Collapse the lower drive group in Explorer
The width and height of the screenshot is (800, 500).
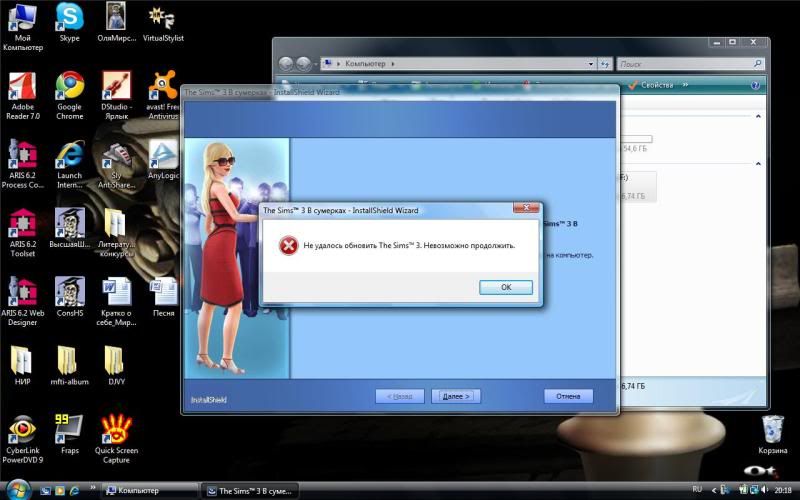758,163
